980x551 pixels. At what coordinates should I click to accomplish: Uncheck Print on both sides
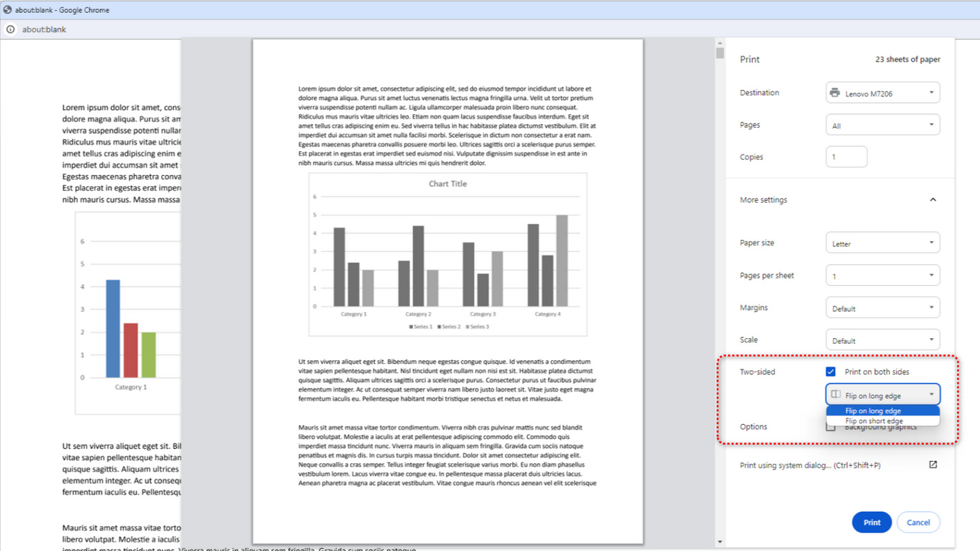point(830,371)
